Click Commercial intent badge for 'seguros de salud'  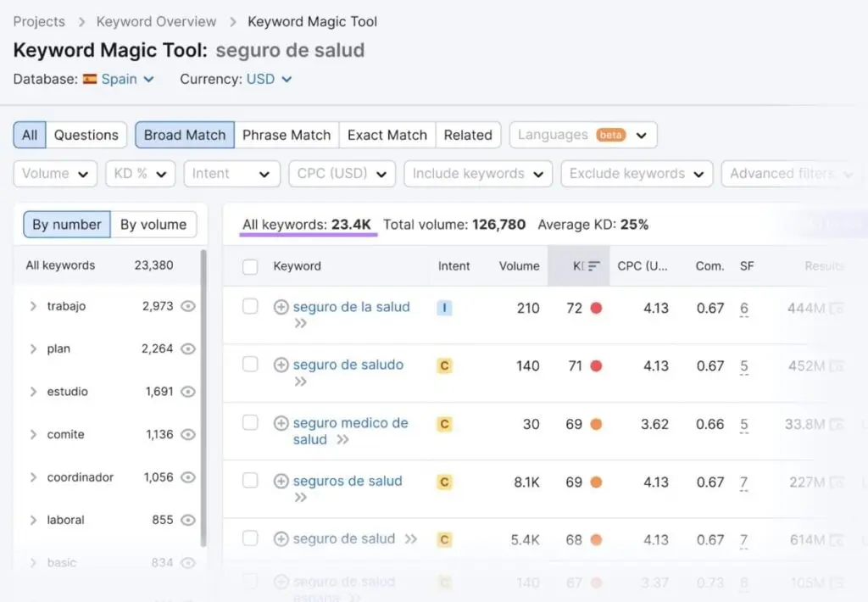click(x=444, y=482)
